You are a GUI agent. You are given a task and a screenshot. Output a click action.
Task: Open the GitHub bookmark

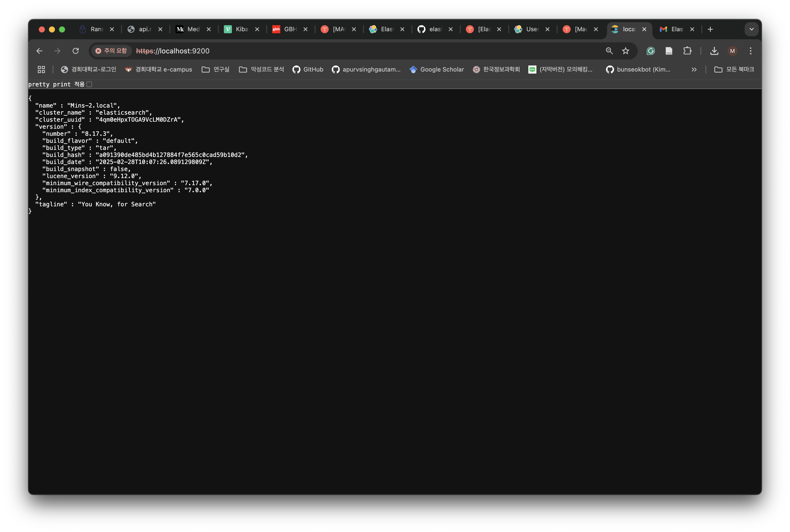(308, 70)
